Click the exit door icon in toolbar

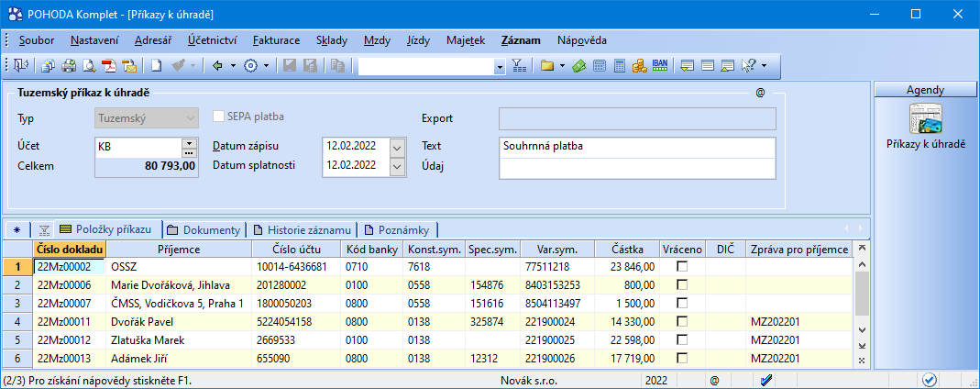21,66
